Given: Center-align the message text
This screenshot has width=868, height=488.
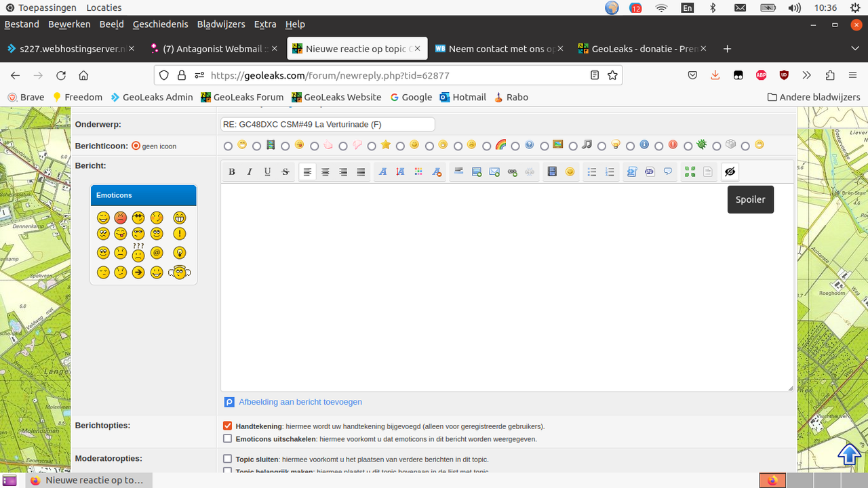Looking at the screenshot, I should point(325,172).
